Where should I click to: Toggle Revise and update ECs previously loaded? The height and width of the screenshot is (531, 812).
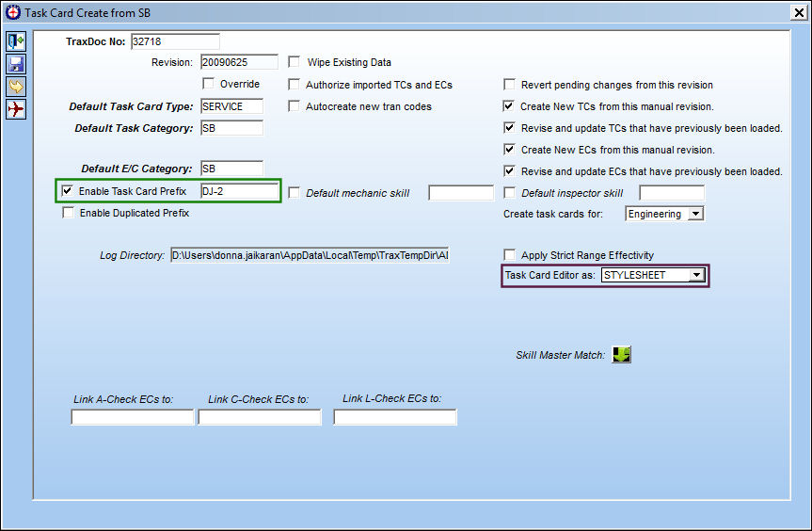coord(510,171)
